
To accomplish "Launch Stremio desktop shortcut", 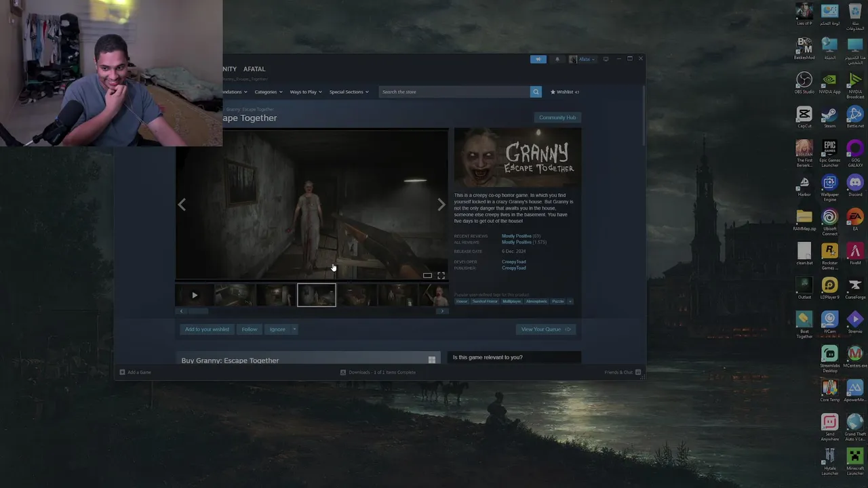I will coord(855,323).
